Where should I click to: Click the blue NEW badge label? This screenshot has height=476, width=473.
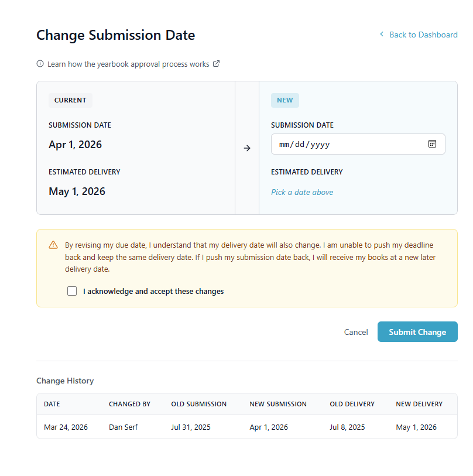pos(285,100)
